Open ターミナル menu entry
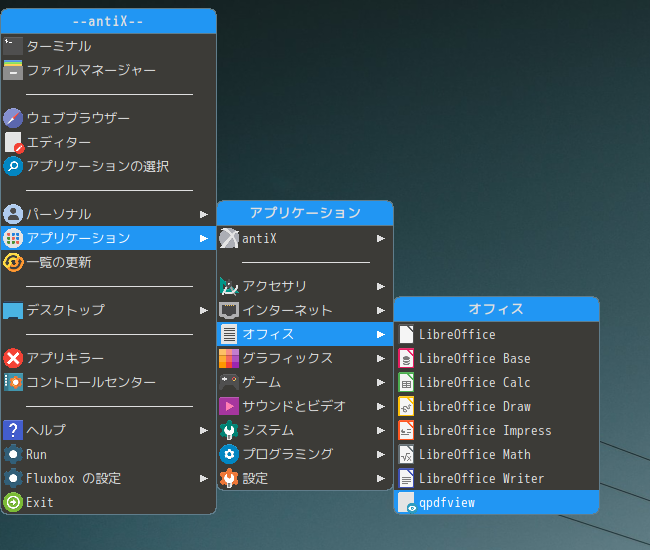 tap(109, 46)
